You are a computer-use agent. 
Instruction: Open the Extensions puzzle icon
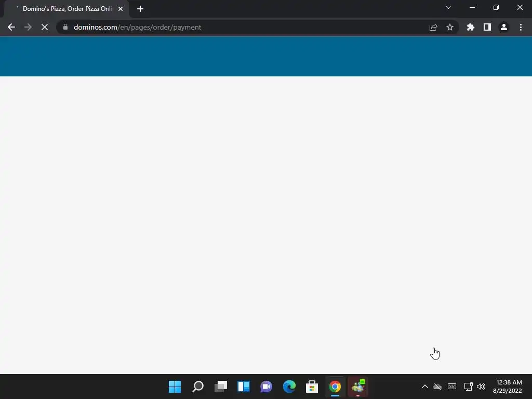coord(471,27)
